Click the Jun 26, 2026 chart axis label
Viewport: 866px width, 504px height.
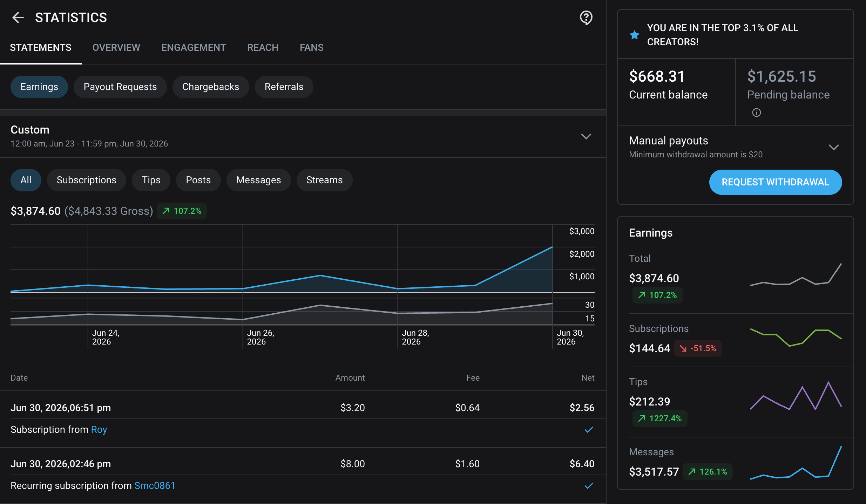tap(261, 337)
